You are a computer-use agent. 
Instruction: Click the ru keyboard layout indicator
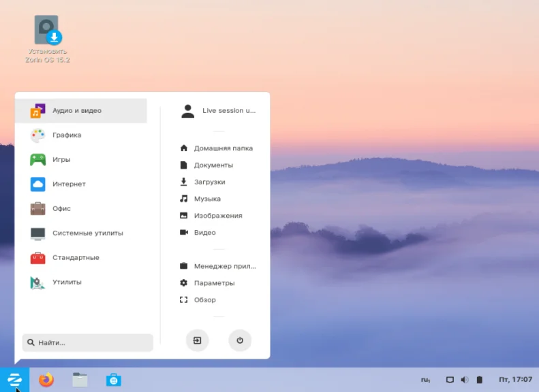click(425, 380)
